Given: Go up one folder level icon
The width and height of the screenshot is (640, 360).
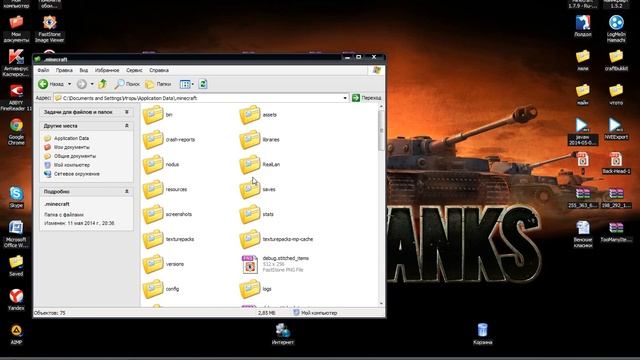Looking at the screenshot, I should pyautogui.click(x=102, y=84).
